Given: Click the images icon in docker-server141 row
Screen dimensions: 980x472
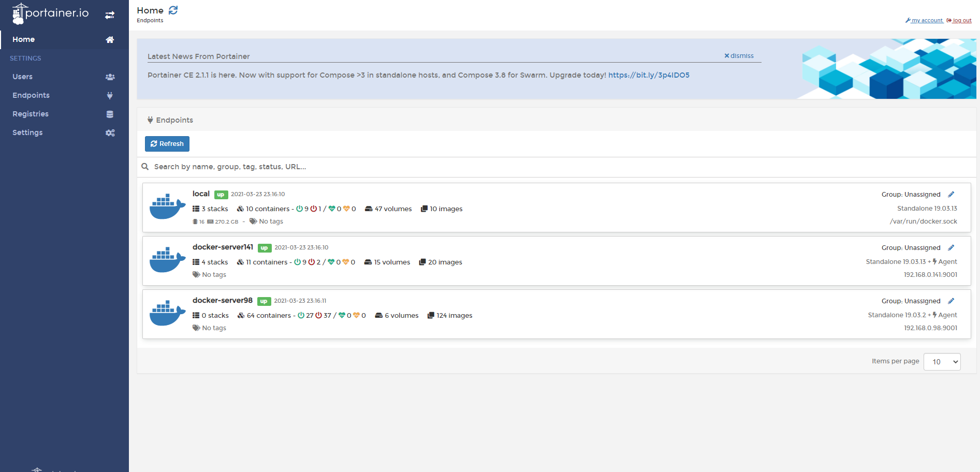Looking at the screenshot, I should point(422,262).
